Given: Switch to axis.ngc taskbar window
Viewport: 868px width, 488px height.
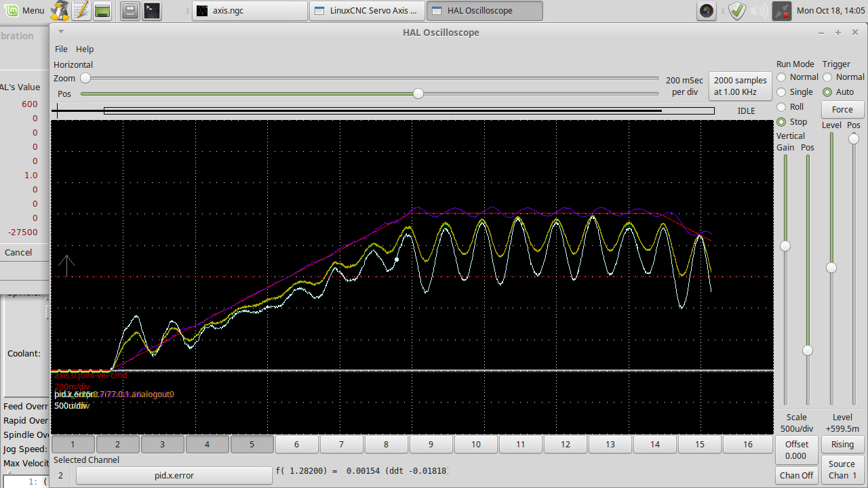Looking at the screenshot, I should [249, 10].
